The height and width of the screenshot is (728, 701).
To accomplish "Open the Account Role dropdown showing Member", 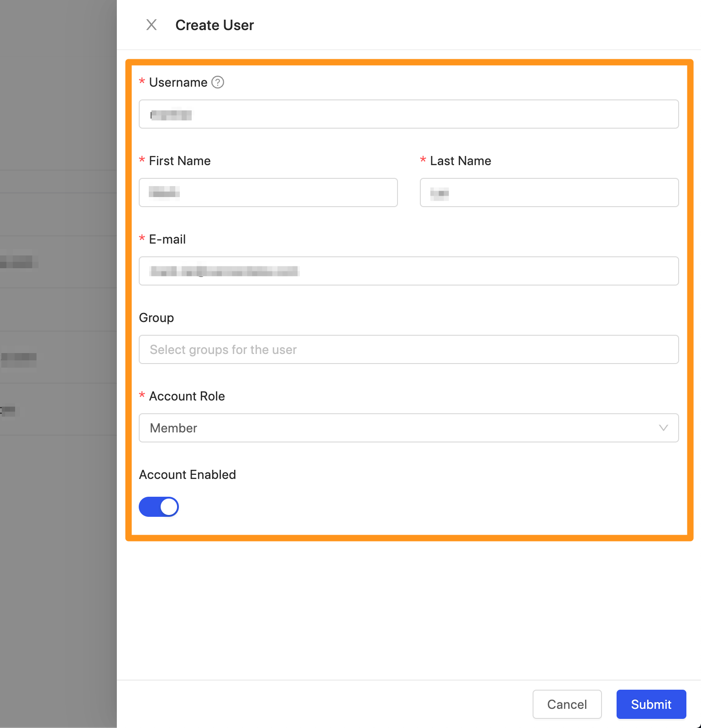I will (408, 428).
